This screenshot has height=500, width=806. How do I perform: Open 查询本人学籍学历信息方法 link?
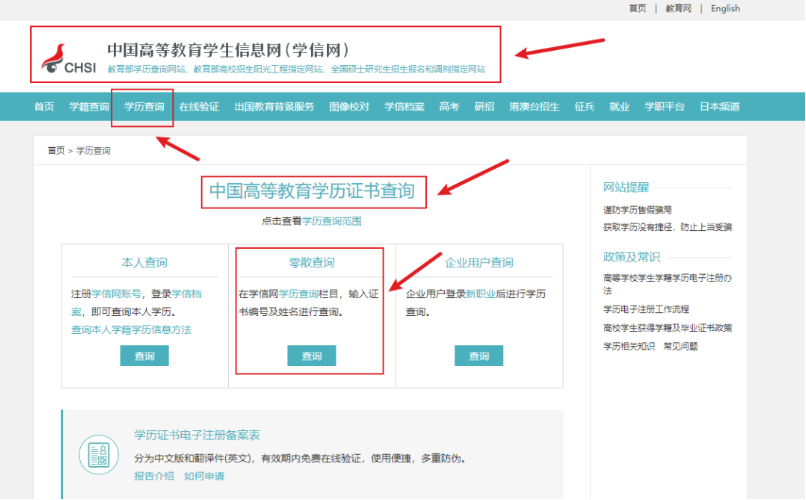point(131,329)
